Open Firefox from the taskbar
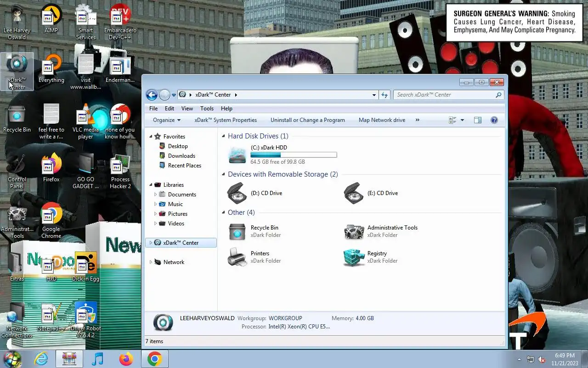 pos(126,359)
